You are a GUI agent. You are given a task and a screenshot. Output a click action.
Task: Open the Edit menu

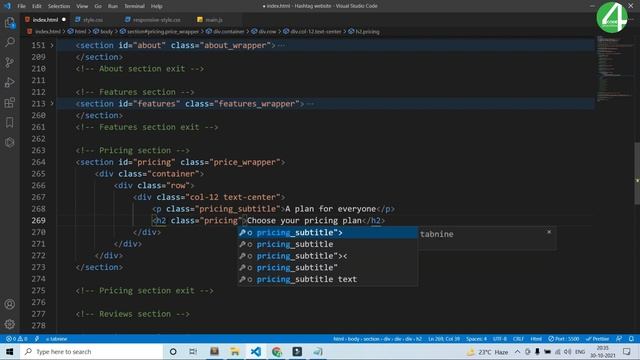[37, 6]
